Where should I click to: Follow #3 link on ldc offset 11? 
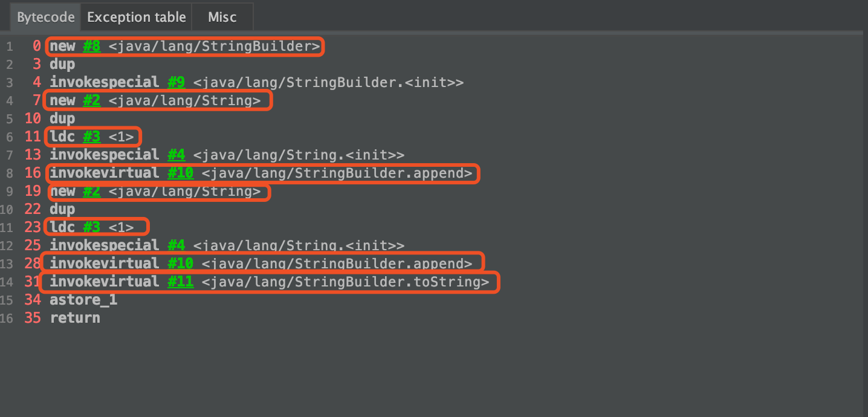coord(92,137)
